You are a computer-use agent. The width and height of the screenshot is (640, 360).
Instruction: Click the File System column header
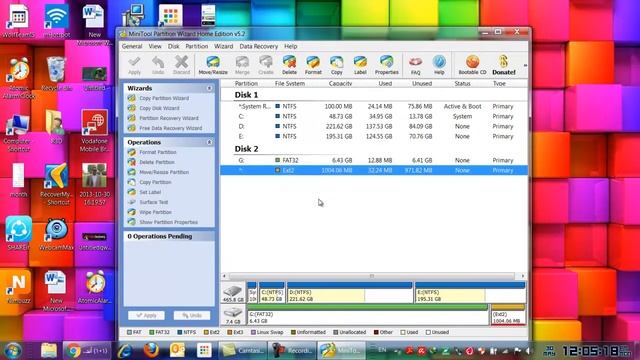(289, 84)
